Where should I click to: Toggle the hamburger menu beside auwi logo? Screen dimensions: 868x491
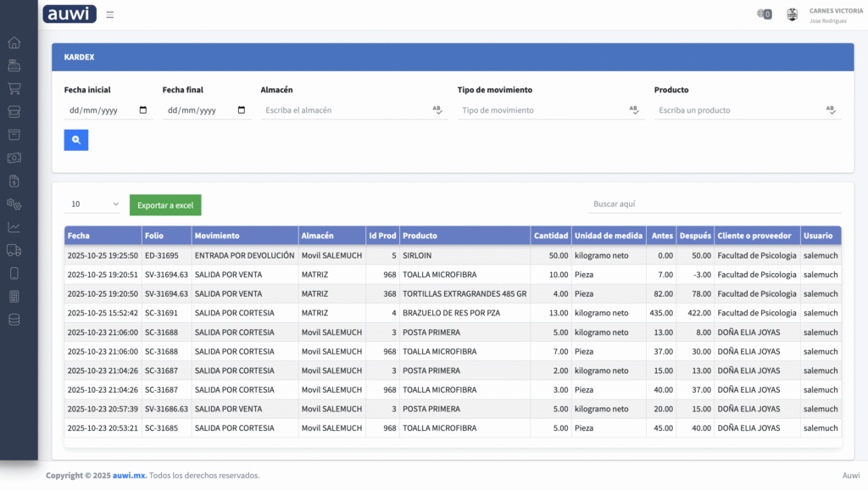[x=110, y=14]
